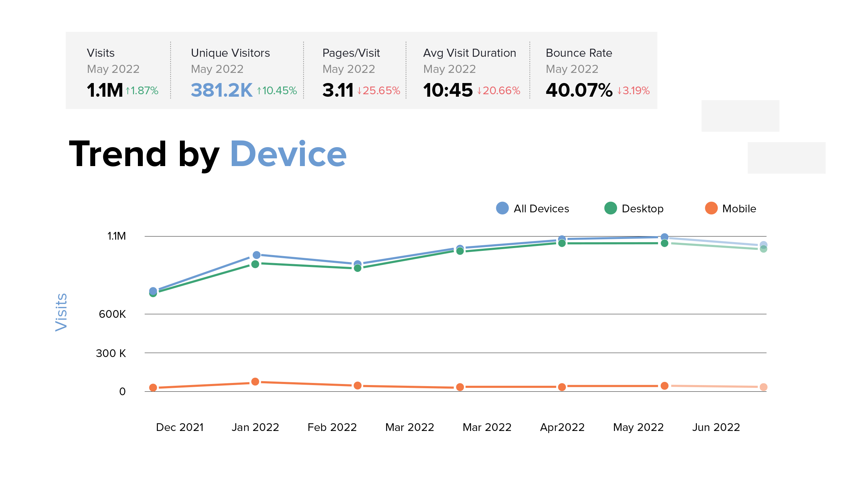The height and width of the screenshot is (480, 868).
Task: Click the 10.45% unique visitors increase indicator
Action: (x=277, y=91)
